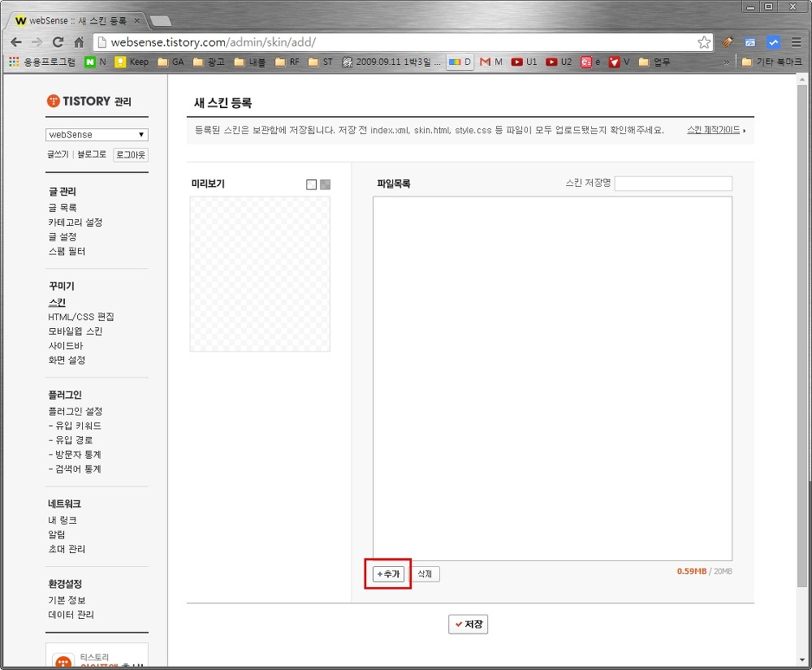Image resolution: width=812 pixels, height=670 pixels.
Task: Click the blue checkmark extension icon
Action: tap(773, 42)
